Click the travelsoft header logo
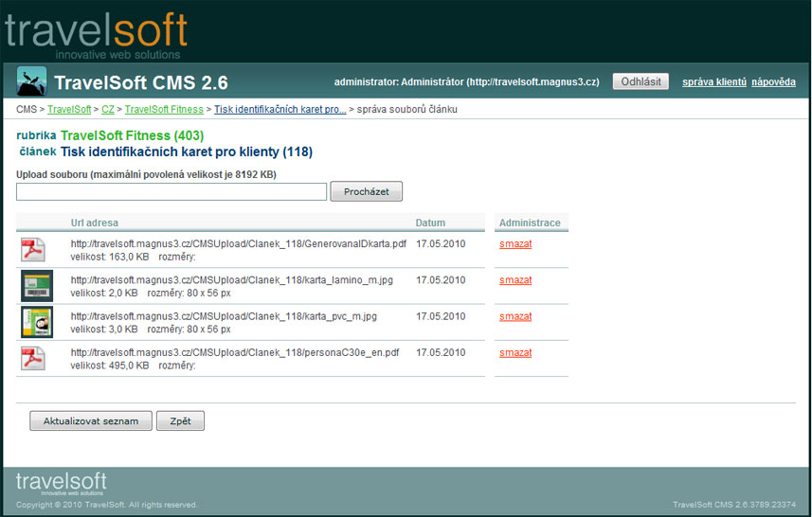 click(96, 35)
